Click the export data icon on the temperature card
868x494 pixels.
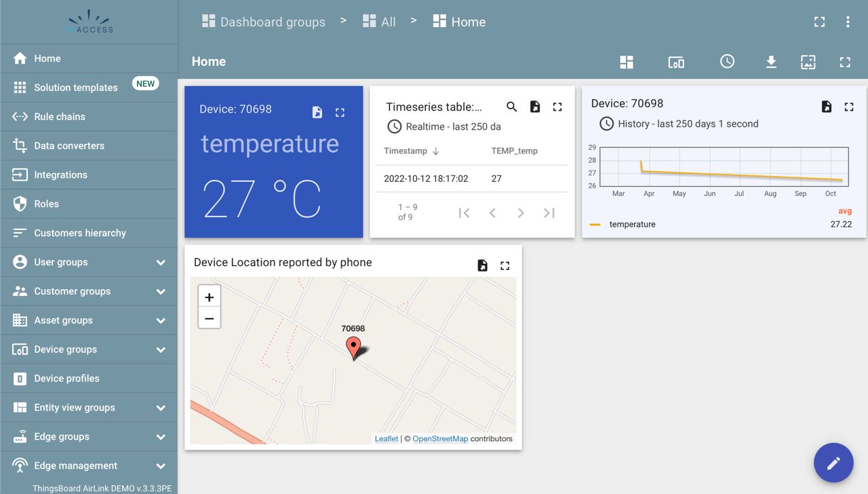[317, 112]
